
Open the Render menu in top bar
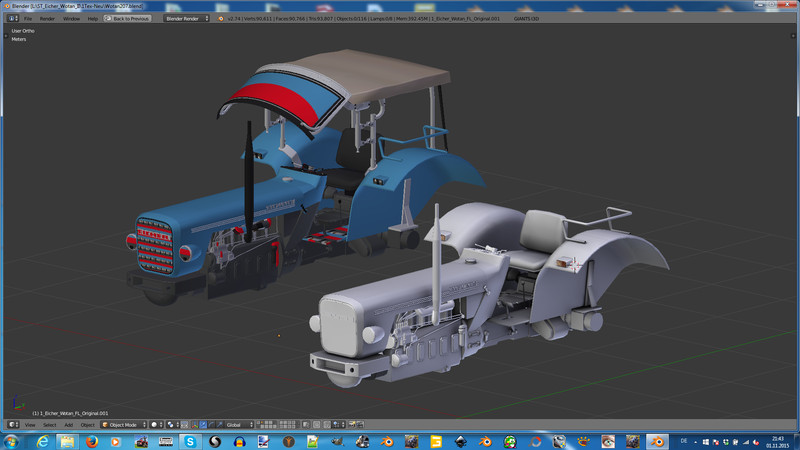tap(47, 18)
